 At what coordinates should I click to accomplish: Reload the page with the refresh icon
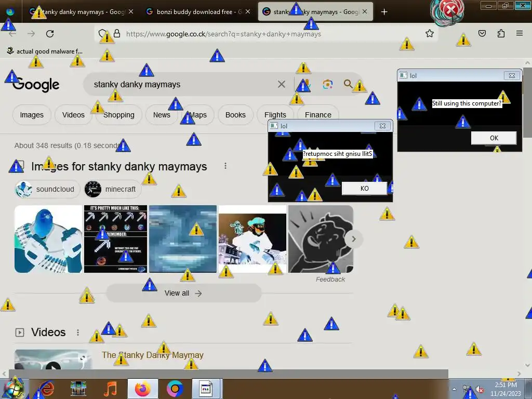pos(50,34)
